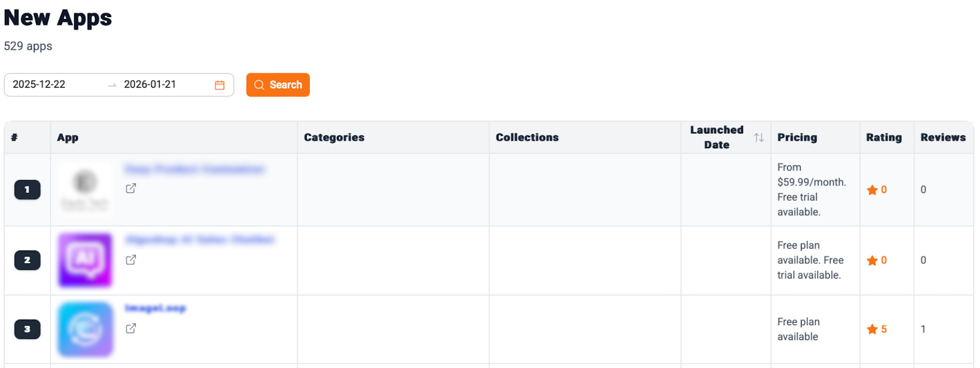
Task: Select the row number 3 badge
Action: click(x=28, y=329)
